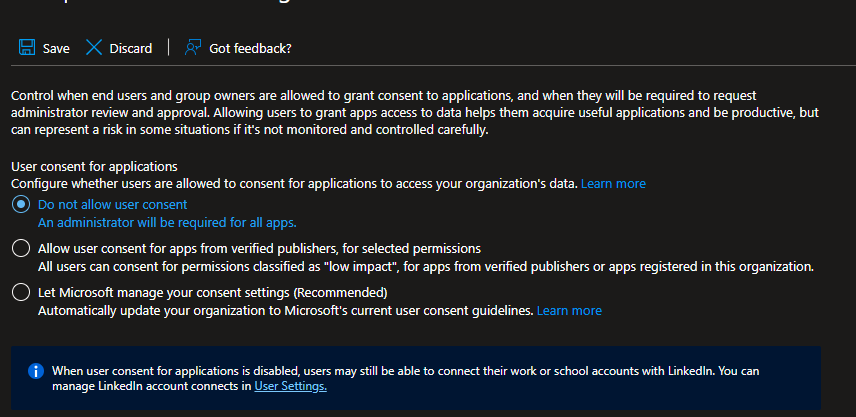Open Learn more link for Microsoft consent guidelines

point(569,311)
